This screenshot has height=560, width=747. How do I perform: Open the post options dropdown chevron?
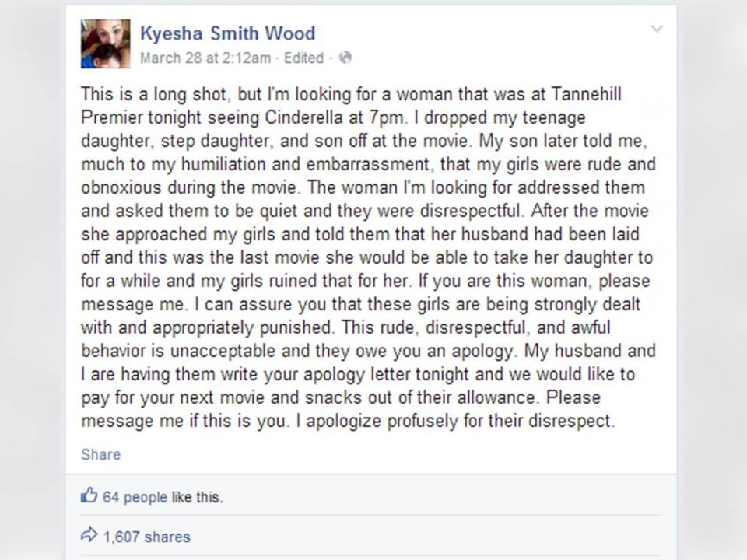click(657, 30)
